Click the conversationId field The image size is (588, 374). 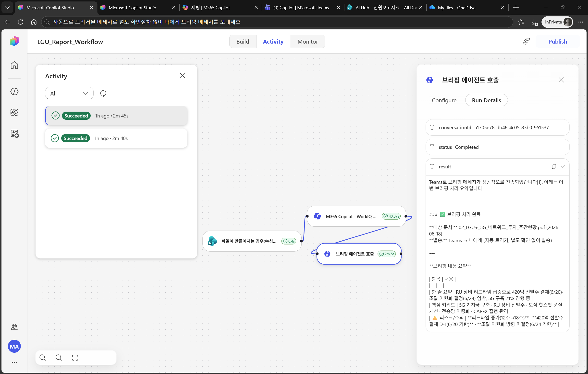(497, 128)
